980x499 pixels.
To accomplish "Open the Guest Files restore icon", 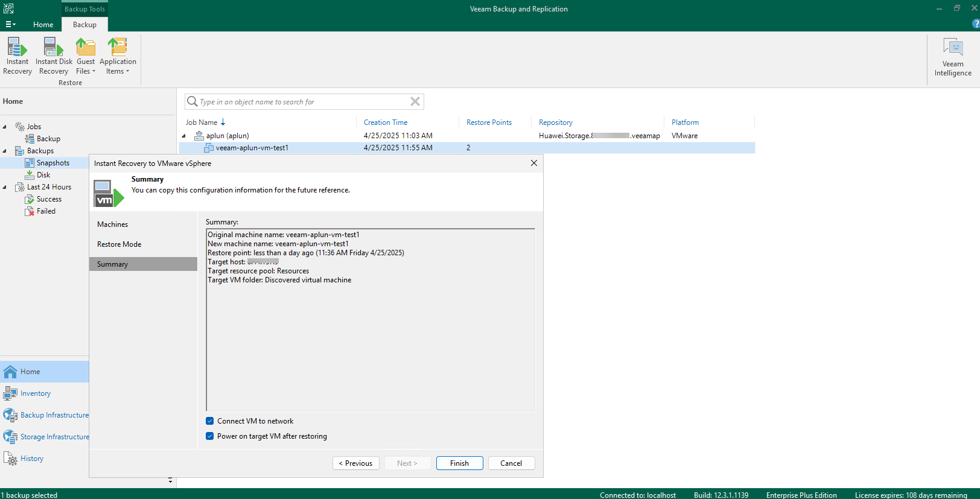I will pyautogui.click(x=86, y=47).
